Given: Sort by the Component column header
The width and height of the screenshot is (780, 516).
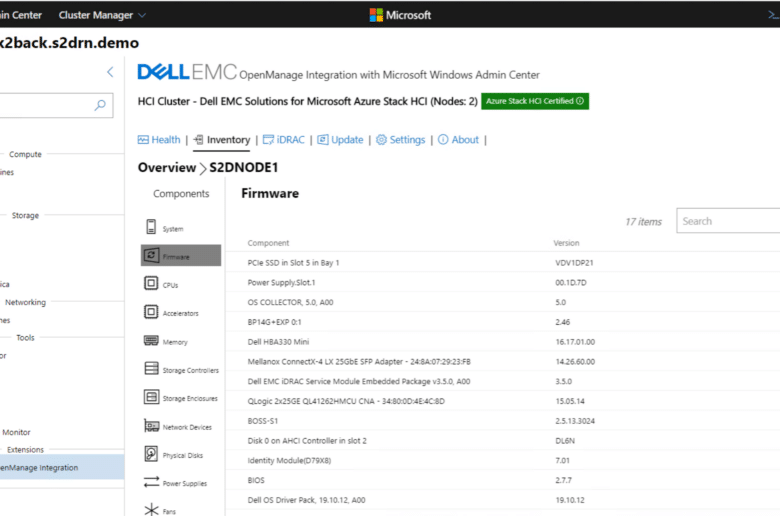Looking at the screenshot, I should [x=268, y=243].
